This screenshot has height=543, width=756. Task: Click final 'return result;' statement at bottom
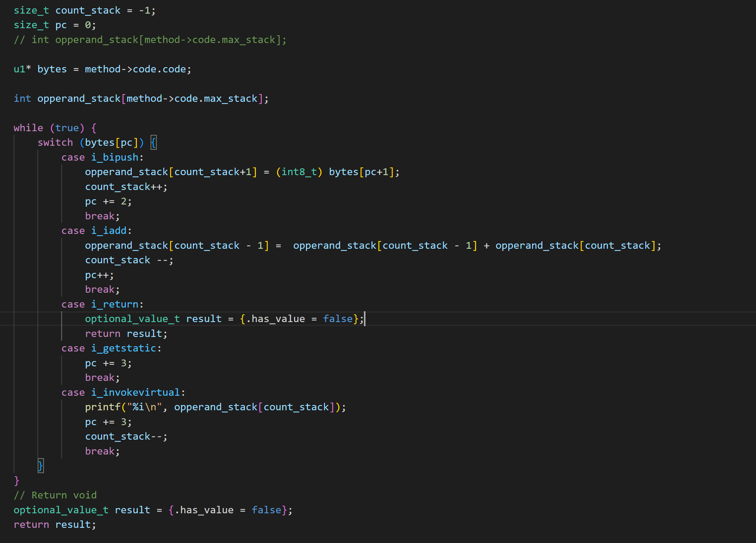(x=54, y=525)
